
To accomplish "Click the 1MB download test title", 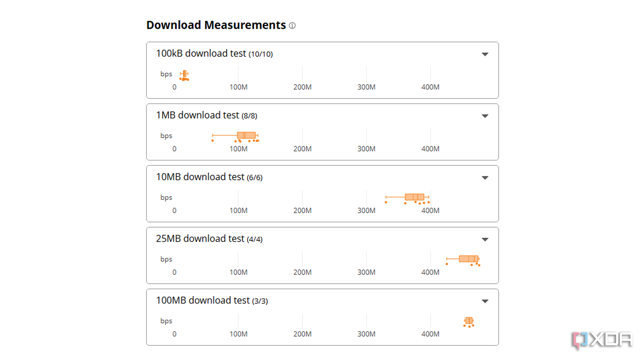I will 207,115.
